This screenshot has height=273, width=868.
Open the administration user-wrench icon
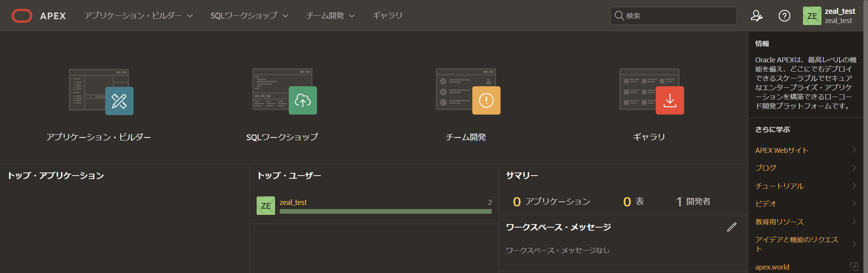pyautogui.click(x=756, y=16)
